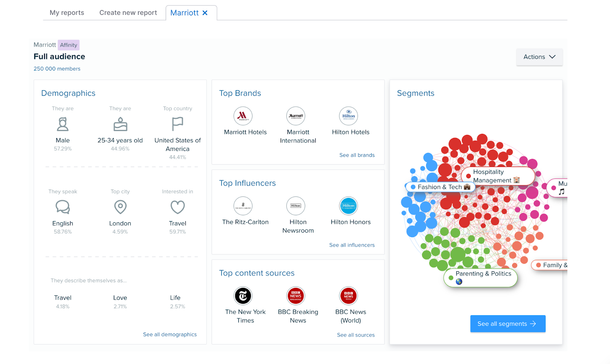Open Create new report tab
Image resolution: width=610 pixels, height=364 pixels.
[x=128, y=13]
